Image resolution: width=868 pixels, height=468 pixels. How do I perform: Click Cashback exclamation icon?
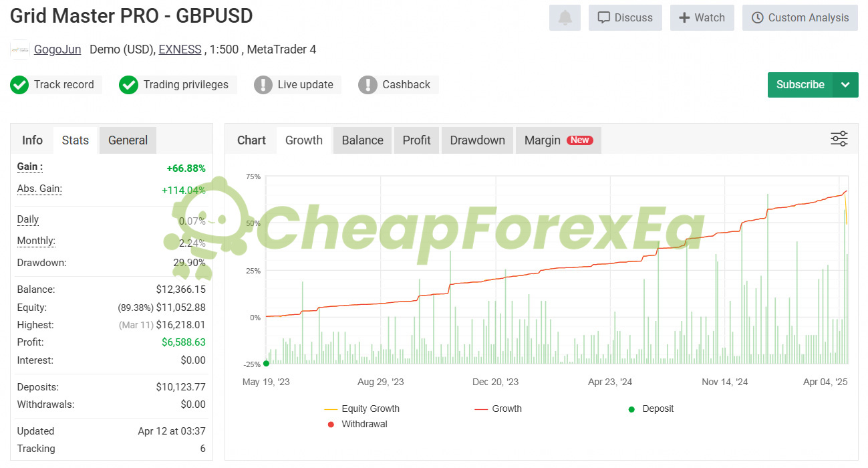(x=368, y=85)
